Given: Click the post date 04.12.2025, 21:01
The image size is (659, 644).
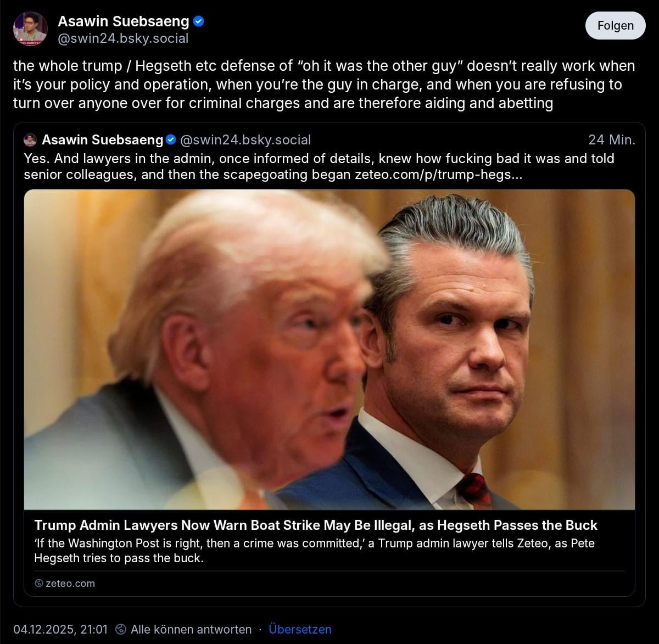Looking at the screenshot, I should coord(60,629).
